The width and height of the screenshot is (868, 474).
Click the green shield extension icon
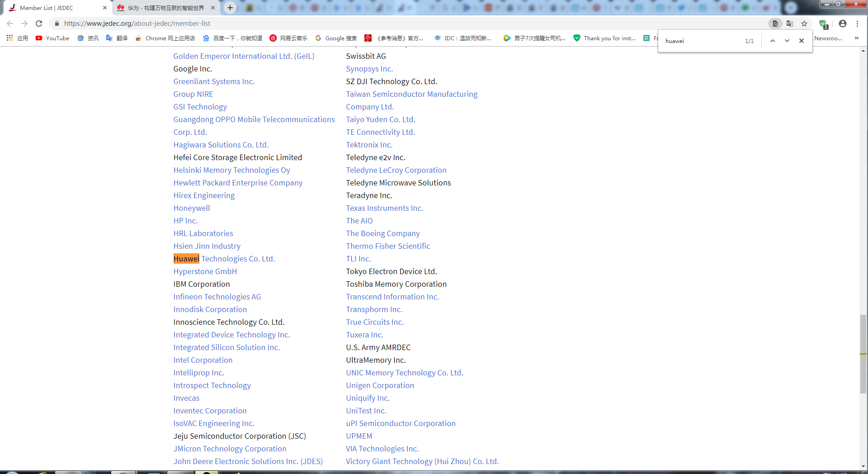click(823, 24)
